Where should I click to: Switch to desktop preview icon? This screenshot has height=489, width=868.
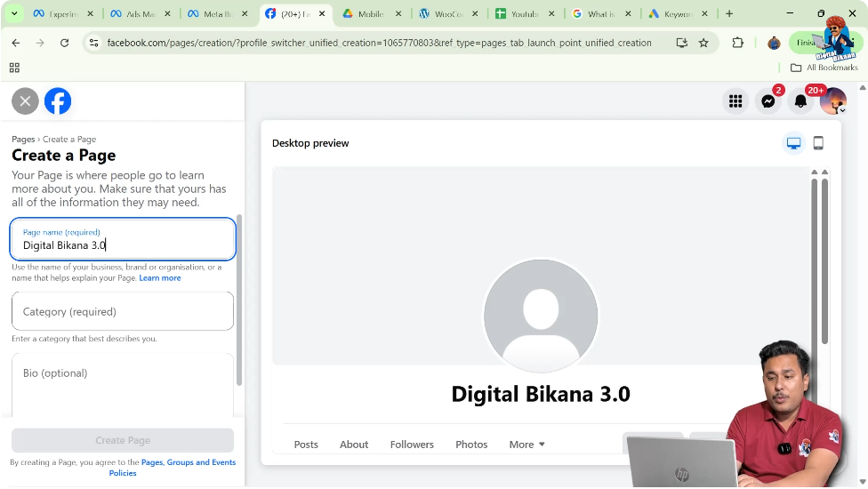point(793,143)
